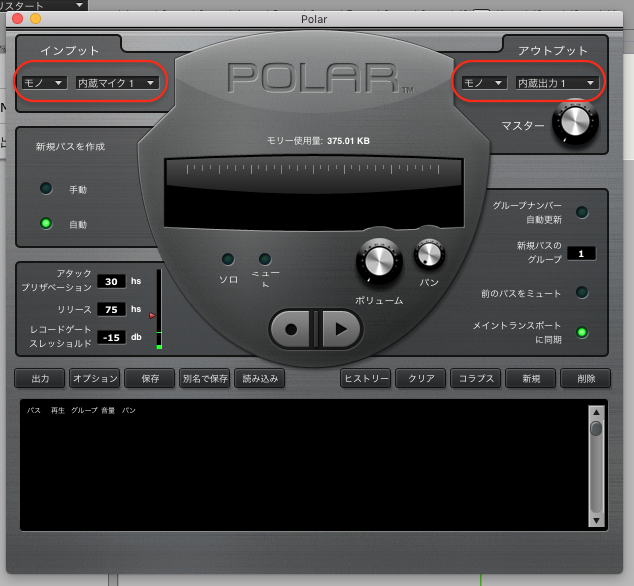Click the red threshold marker on gate meter
This screenshot has width=634, height=586.
(152, 315)
